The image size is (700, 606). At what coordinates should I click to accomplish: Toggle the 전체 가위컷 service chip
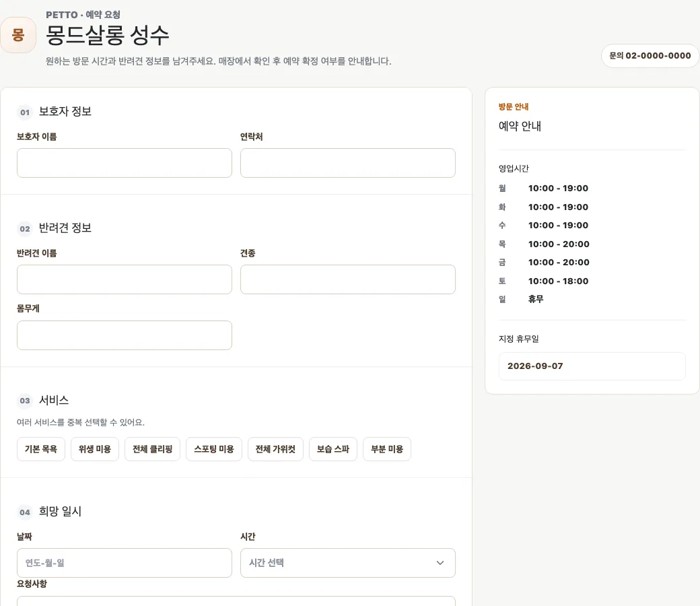point(275,449)
